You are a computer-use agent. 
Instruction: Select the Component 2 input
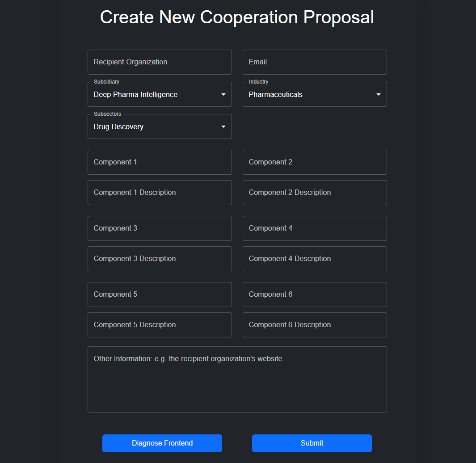(314, 162)
